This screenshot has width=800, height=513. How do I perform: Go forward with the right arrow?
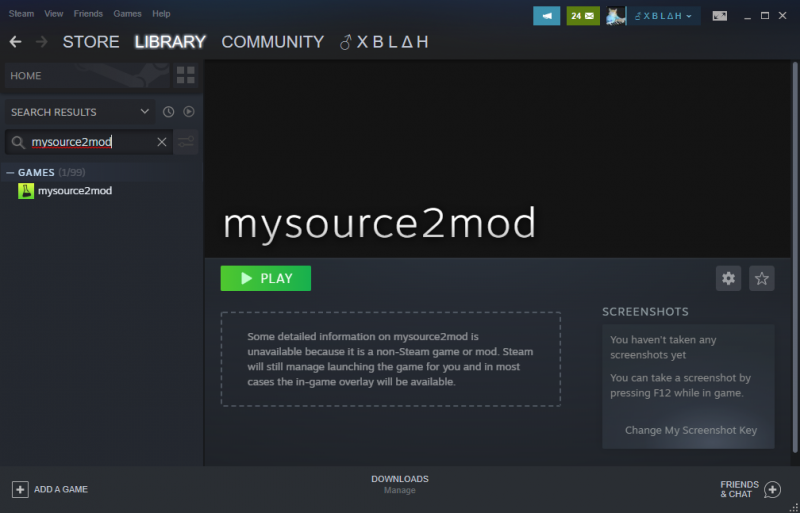(42, 42)
